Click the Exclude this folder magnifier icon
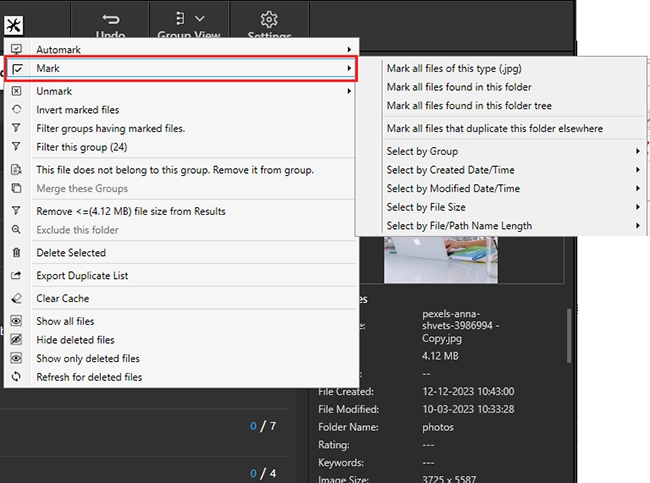This screenshot has height=483, width=650. [x=16, y=229]
